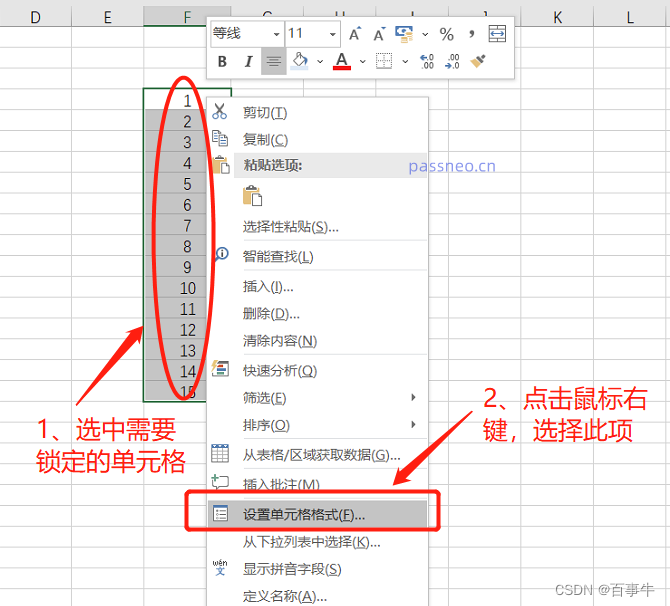Expand the 排序(O) submenu
This screenshot has height=606, width=670.
pyautogui.click(x=317, y=425)
